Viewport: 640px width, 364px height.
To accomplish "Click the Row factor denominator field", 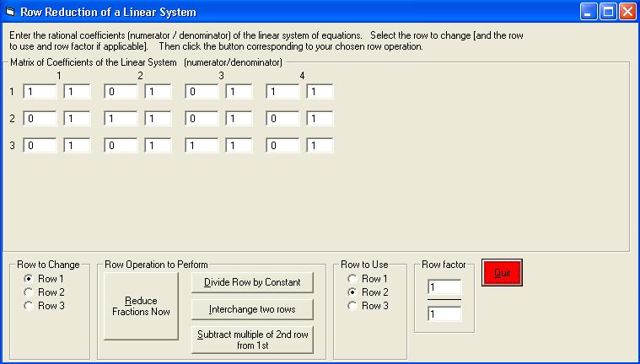I will click(444, 314).
